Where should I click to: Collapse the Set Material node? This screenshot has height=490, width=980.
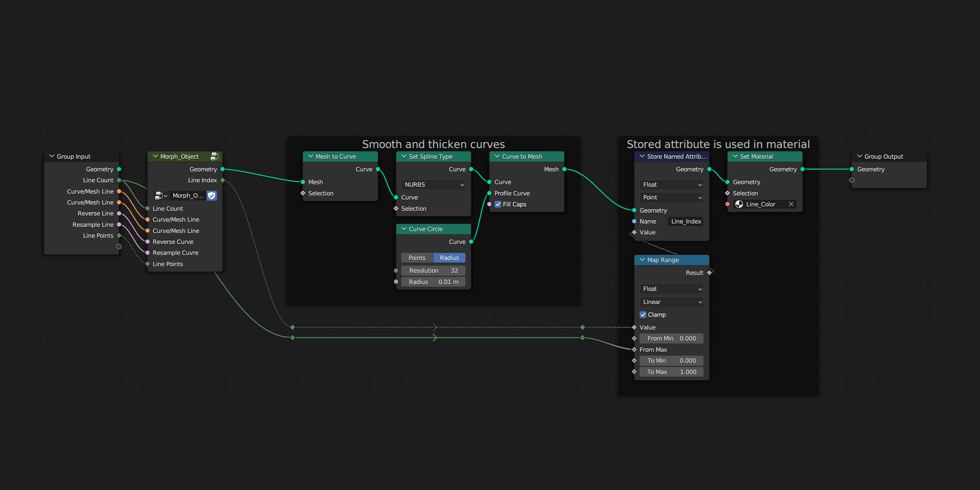pos(735,156)
